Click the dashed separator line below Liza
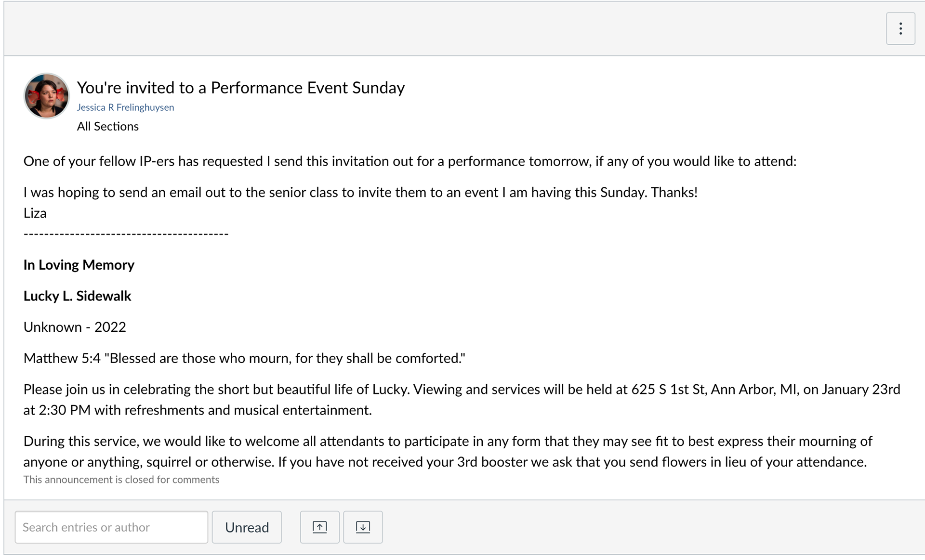Image resolution: width=925 pixels, height=560 pixels. (x=126, y=234)
